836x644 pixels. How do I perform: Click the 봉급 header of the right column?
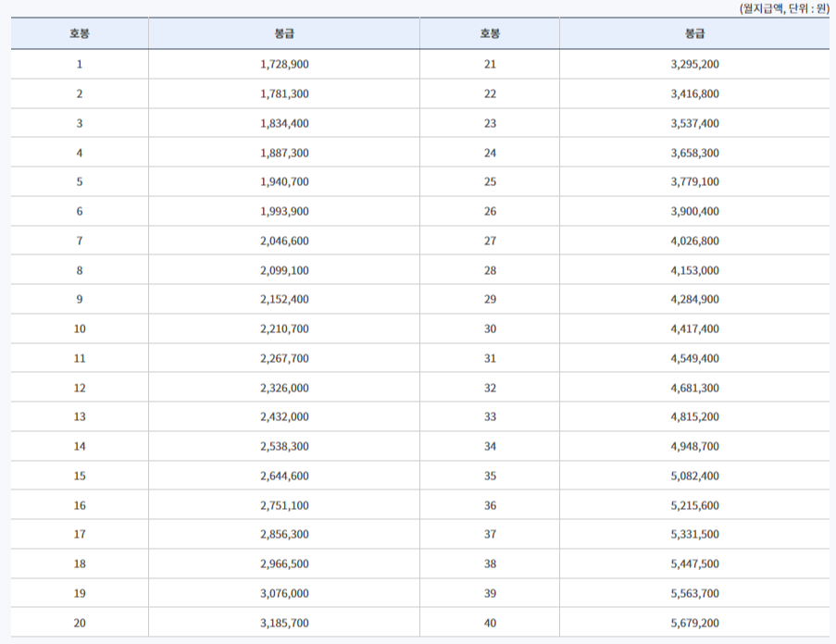click(x=695, y=32)
